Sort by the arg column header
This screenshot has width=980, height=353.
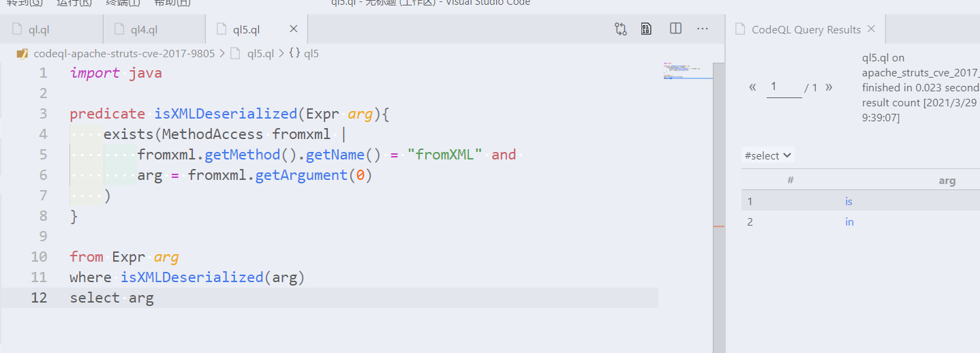point(947,180)
